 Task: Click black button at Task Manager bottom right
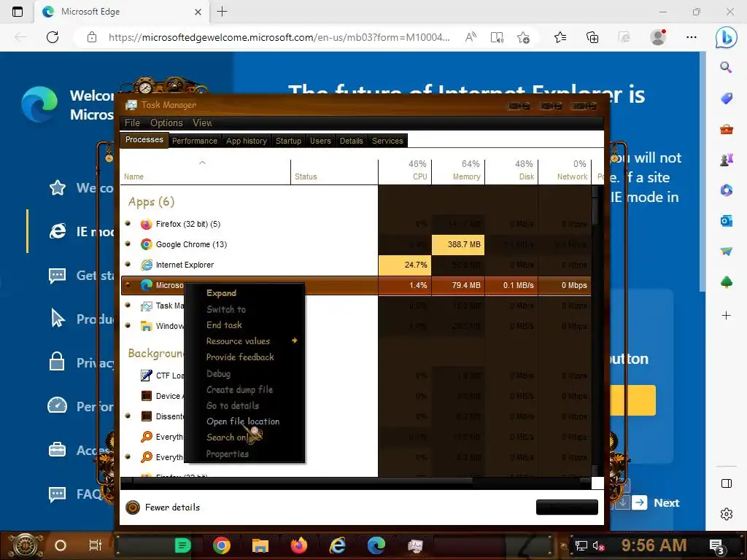coord(566,507)
